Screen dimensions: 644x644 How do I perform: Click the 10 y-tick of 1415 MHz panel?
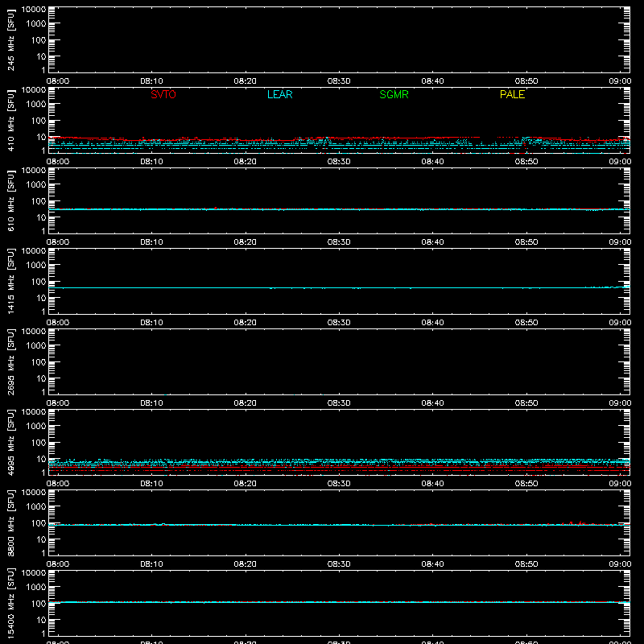click(41, 298)
